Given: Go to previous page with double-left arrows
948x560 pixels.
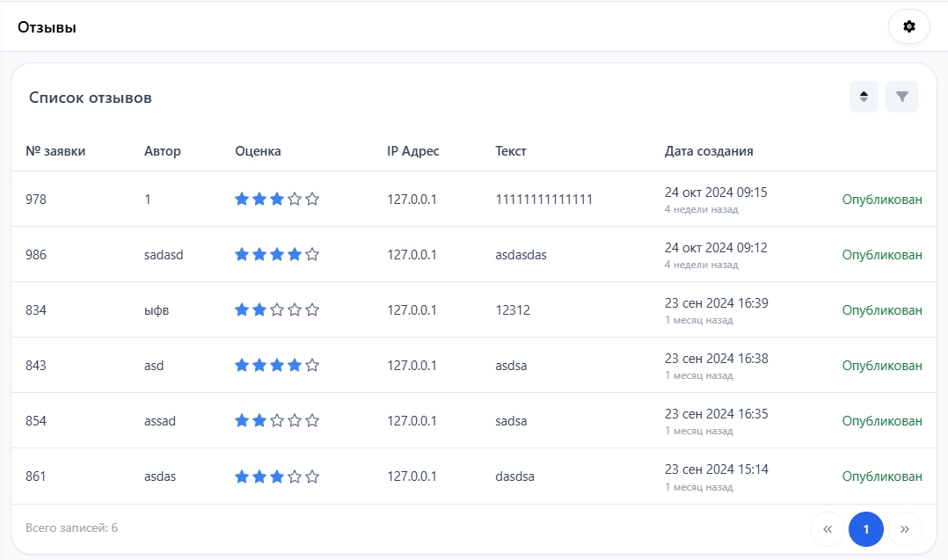Looking at the screenshot, I should pyautogui.click(x=827, y=529).
